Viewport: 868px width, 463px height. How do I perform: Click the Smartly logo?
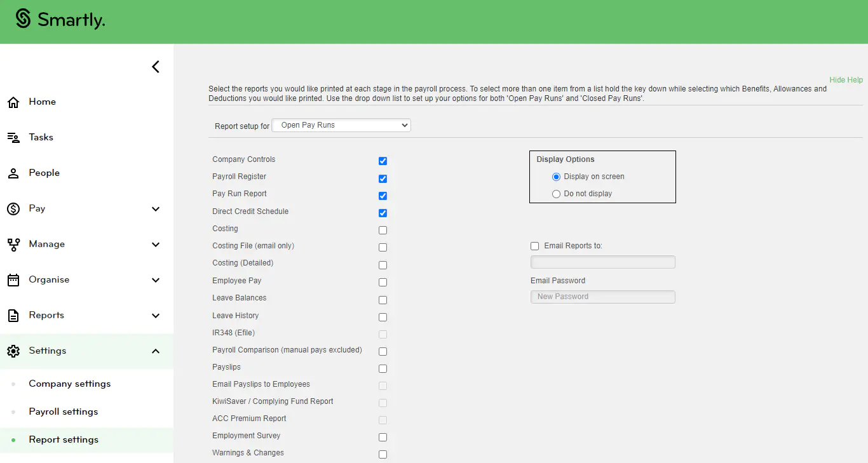tap(59, 20)
